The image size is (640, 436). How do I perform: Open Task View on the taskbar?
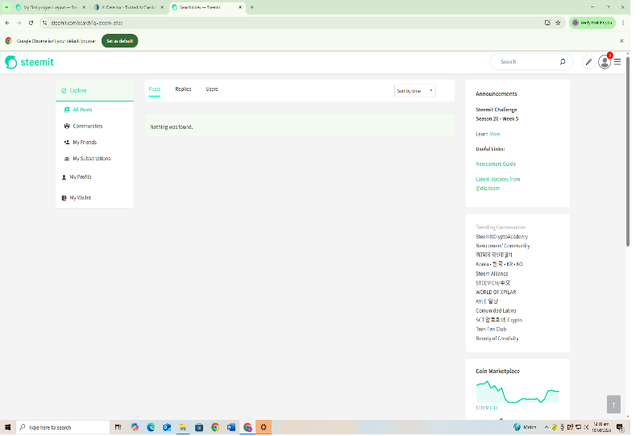(118, 427)
